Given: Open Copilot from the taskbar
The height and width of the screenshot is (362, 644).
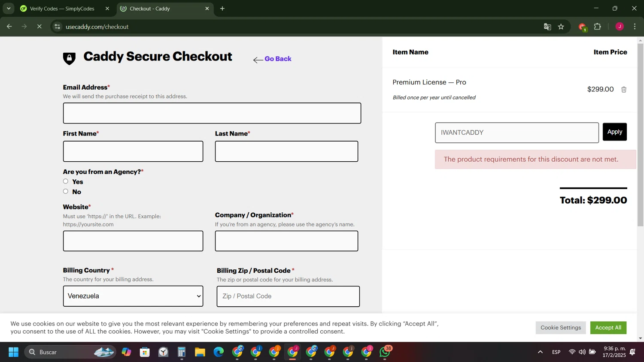Looking at the screenshot, I should [x=126, y=352].
